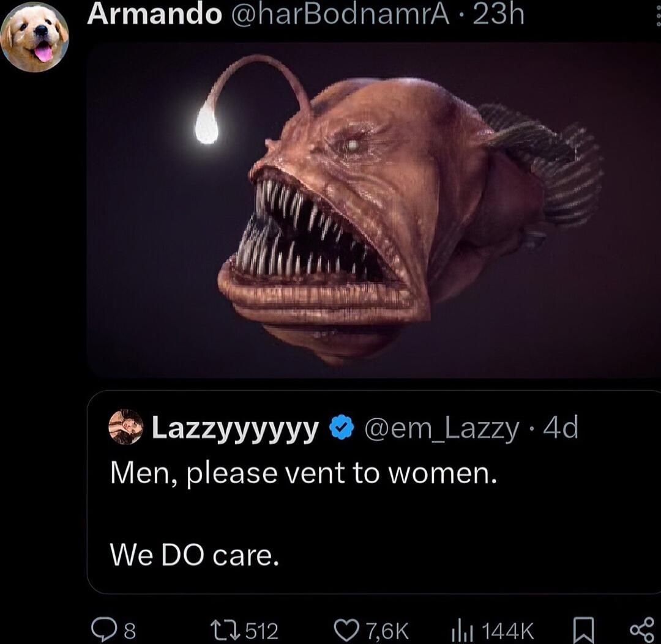Click the 4d timestamp on quoted tweet
This screenshot has width=661, height=644.
[561, 428]
